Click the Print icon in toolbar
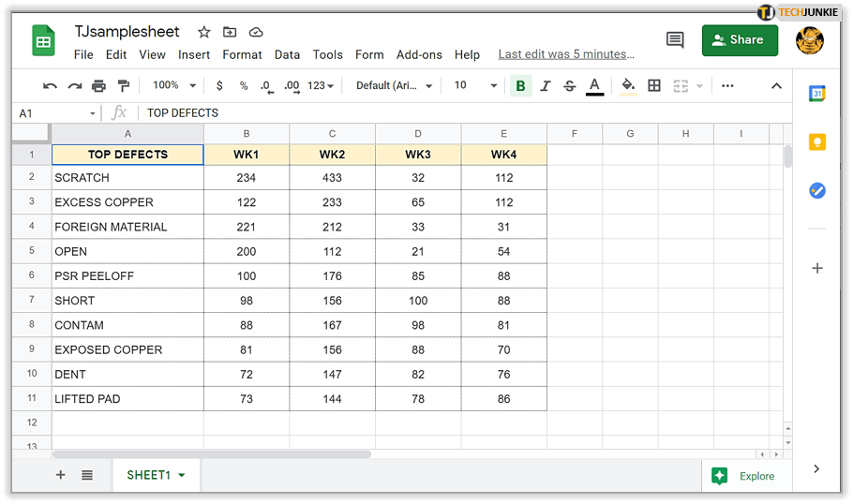This screenshot has height=504, width=853. coord(99,86)
